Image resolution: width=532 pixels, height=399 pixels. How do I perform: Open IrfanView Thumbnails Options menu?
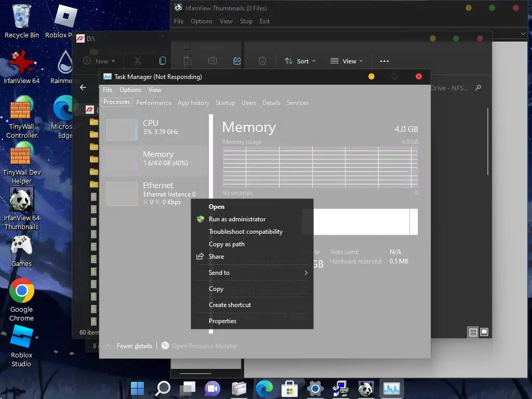202,21
